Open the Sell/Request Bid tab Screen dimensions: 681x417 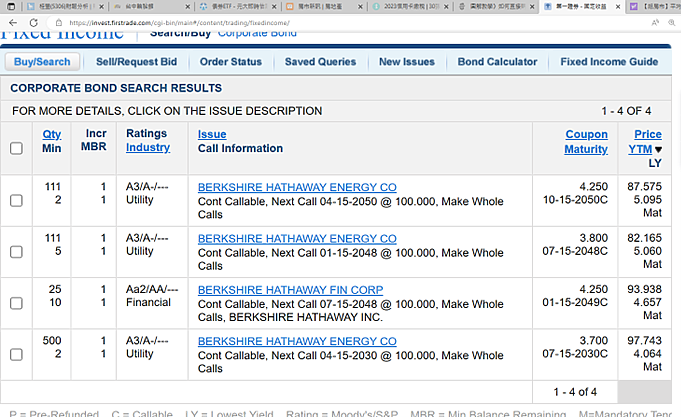136,62
